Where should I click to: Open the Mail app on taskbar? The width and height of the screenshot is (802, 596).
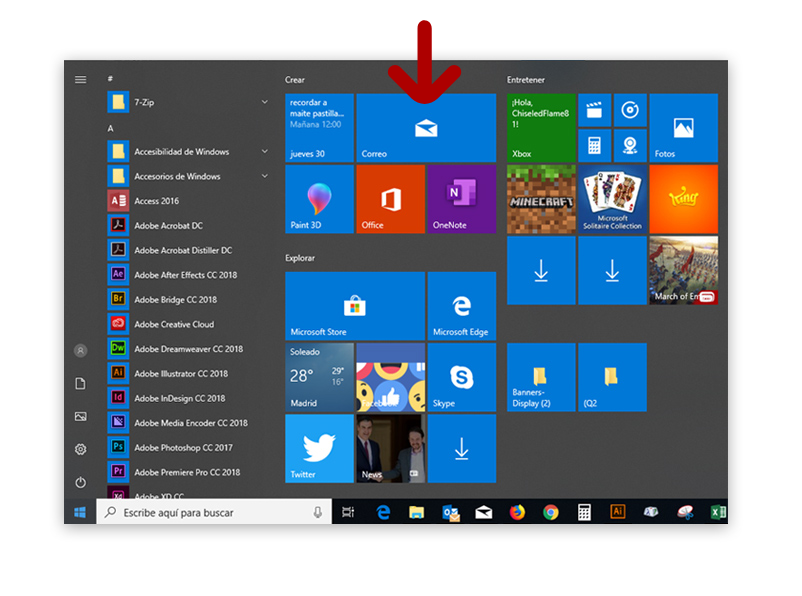pyautogui.click(x=483, y=512)
